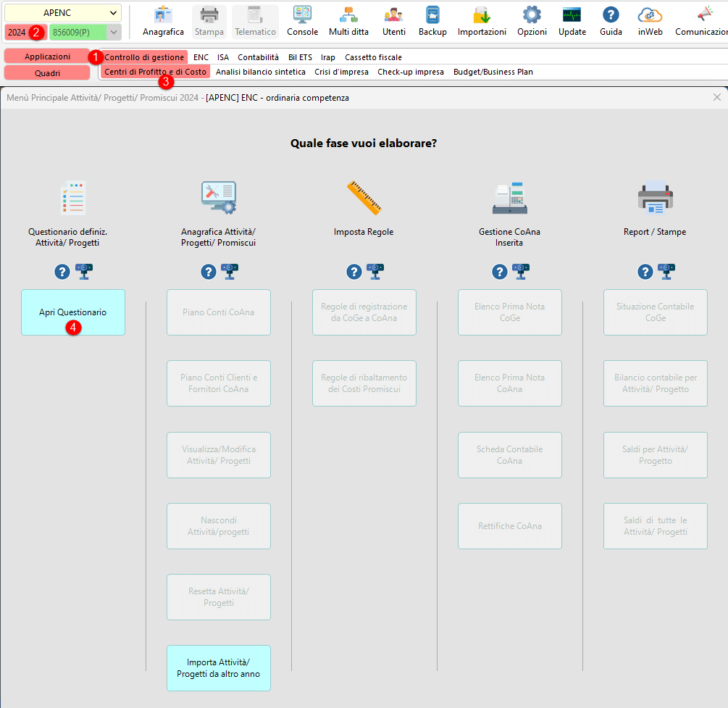Open video tutorial icon under Imposta Regole

coord(375,271)
